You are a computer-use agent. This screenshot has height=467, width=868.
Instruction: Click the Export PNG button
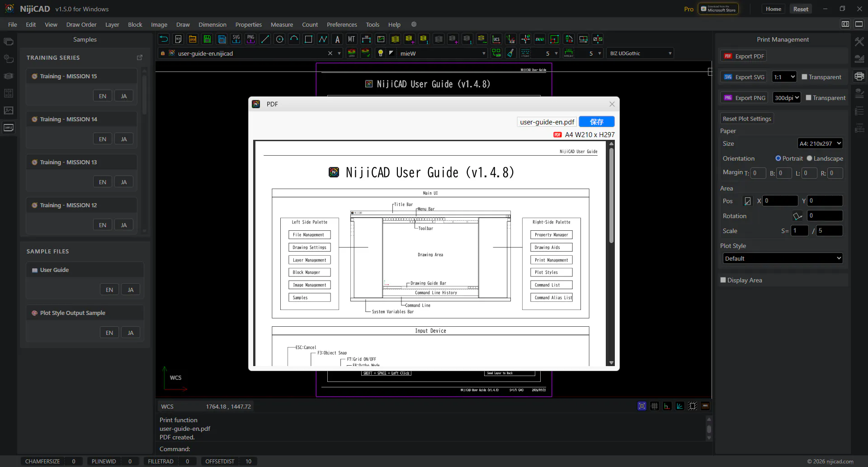(x=745, y=98)
